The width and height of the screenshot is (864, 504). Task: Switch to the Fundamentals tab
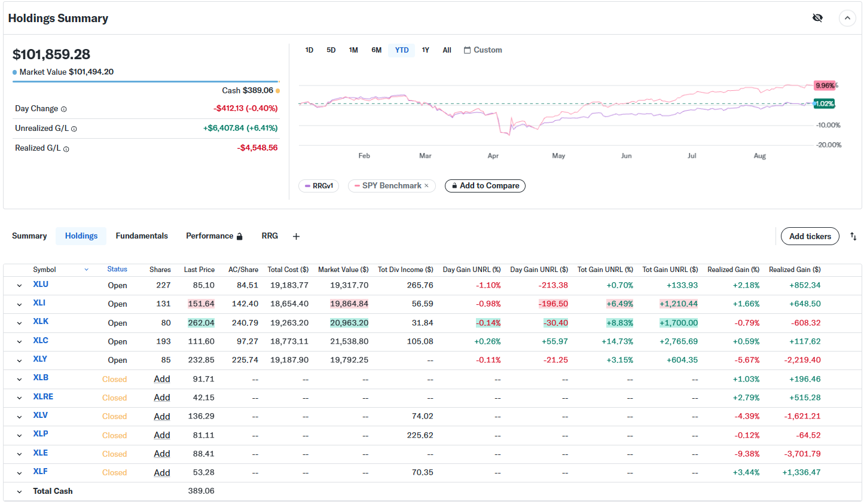click(x=142, y=236)
